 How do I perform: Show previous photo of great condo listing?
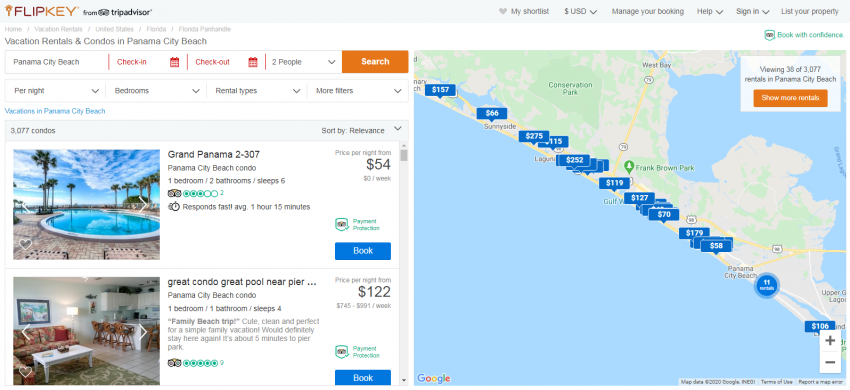pos(25,332)
